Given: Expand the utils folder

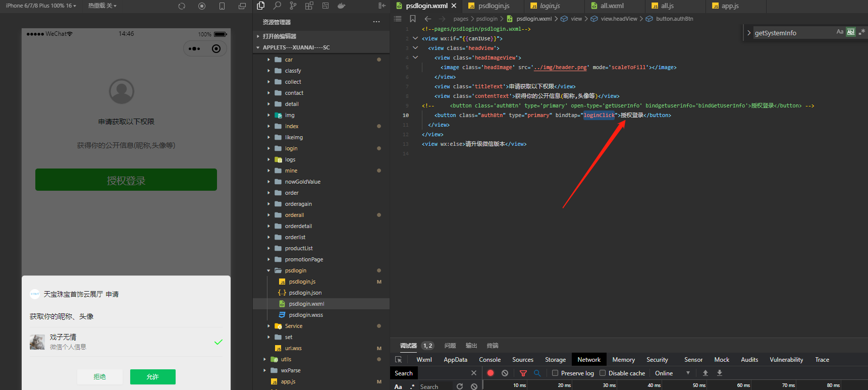Looking at the screenshot, I should (x=321, y=359).
